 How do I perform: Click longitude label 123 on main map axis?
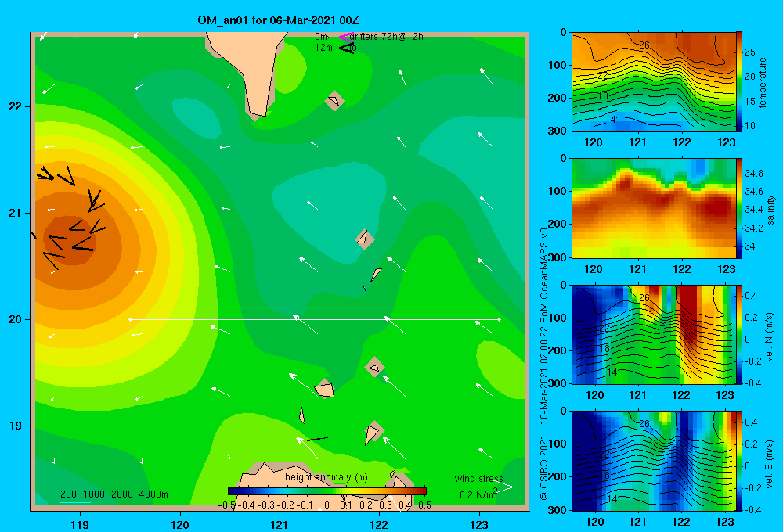479,524
